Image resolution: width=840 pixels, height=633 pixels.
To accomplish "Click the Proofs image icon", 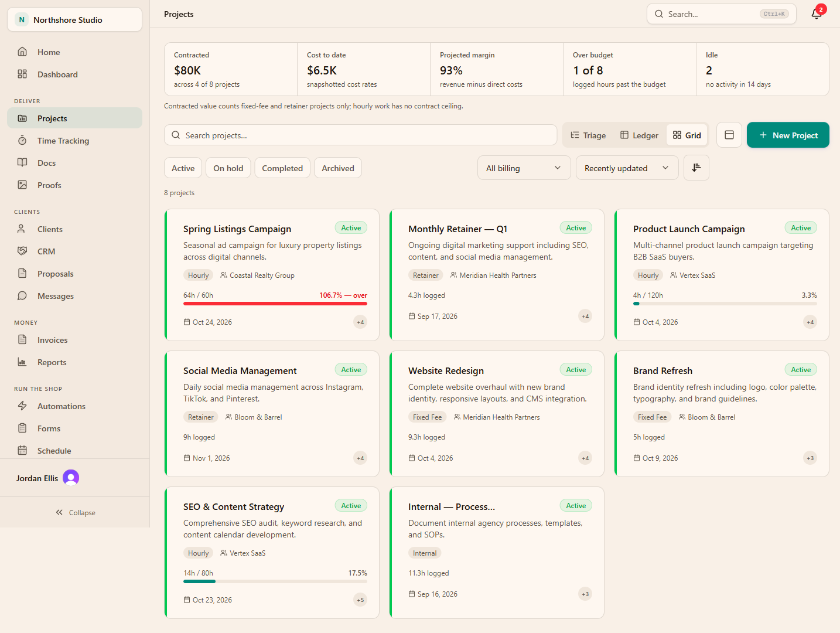I will 22,185.
